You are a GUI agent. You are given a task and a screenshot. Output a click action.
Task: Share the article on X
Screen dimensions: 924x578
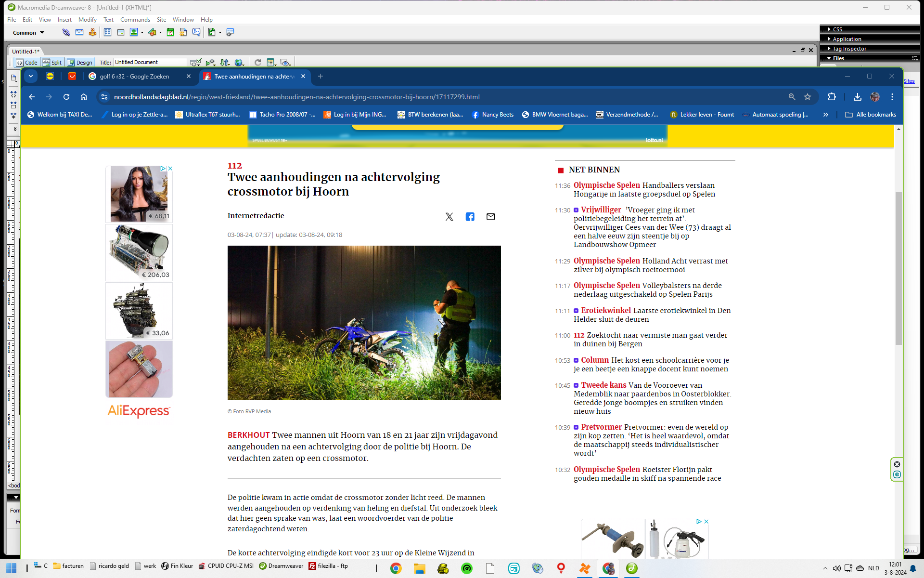tap(449, 217)
